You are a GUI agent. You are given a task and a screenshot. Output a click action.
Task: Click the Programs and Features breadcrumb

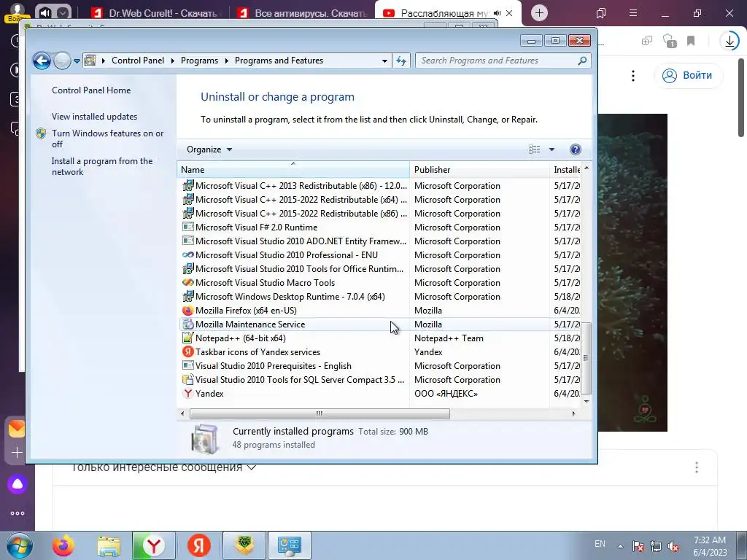(x=279, y=61)
